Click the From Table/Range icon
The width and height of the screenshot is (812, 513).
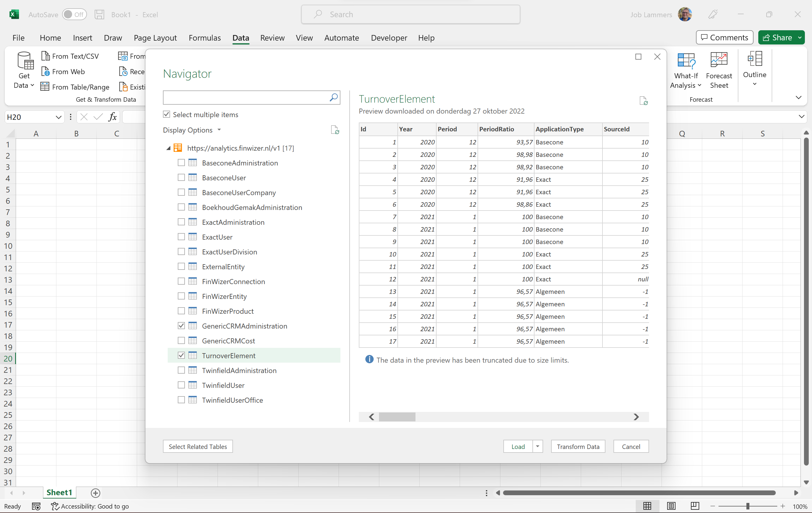pyautogui.click(x=45, y=87)
